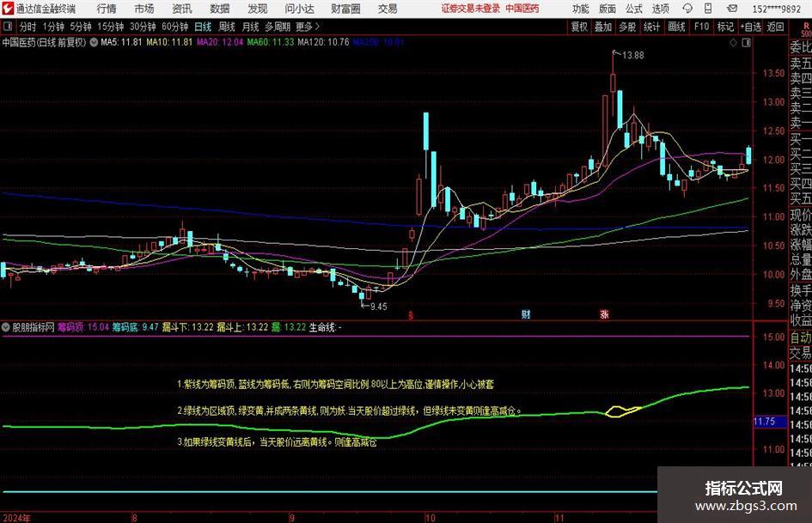
Task: Click the 返回 back button
Action: (775, 27)
